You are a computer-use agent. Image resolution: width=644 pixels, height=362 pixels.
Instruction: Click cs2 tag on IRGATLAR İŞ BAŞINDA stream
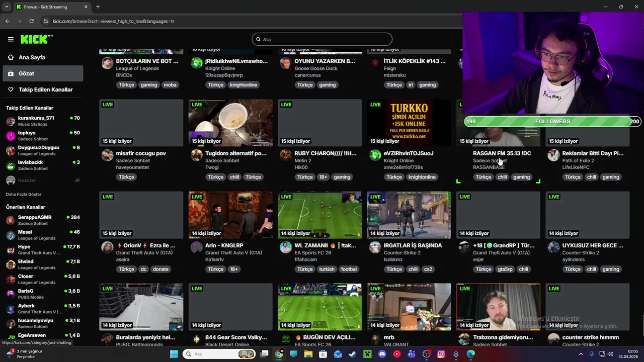click(x=428, y=269)
